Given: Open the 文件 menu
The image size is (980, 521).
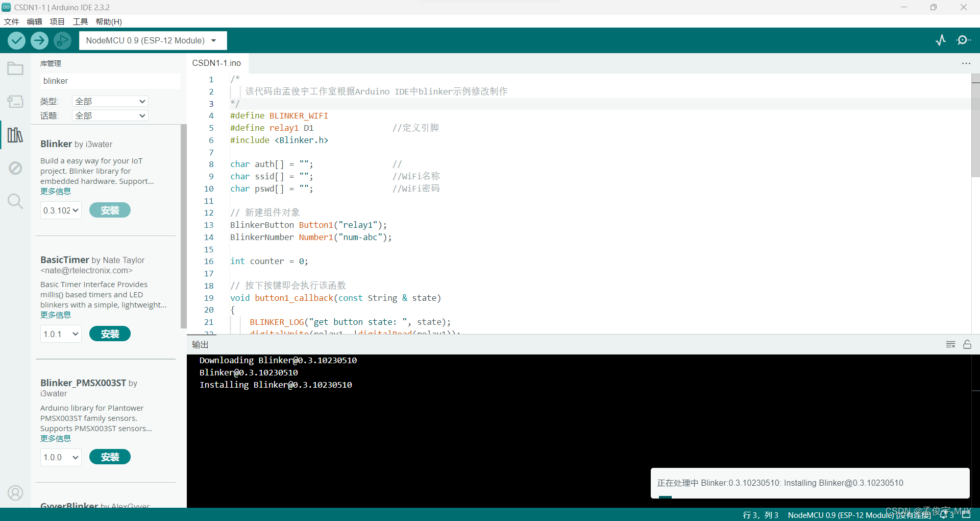Looking at the screenshot, I should (x=11, y=21).
